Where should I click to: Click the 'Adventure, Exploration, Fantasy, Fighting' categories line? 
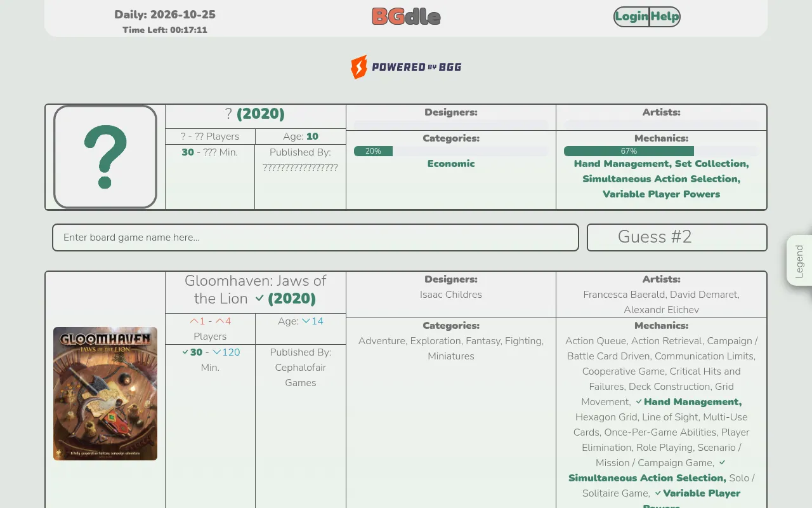click(x=451, y=341)
